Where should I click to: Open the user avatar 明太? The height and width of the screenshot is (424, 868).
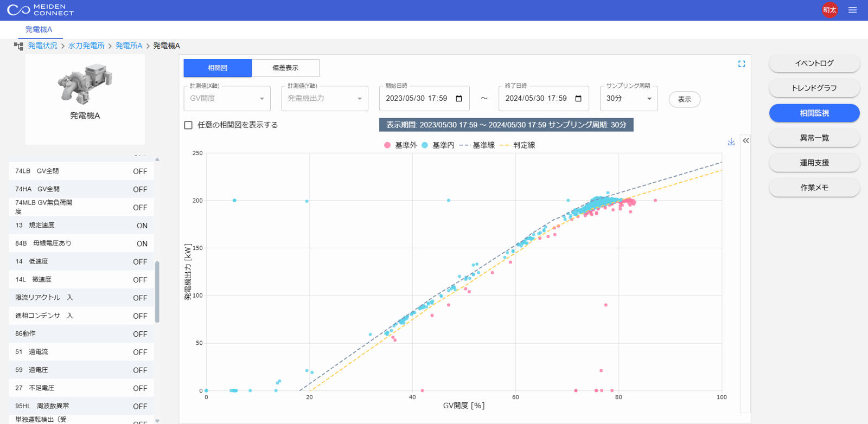pos(829,10)
